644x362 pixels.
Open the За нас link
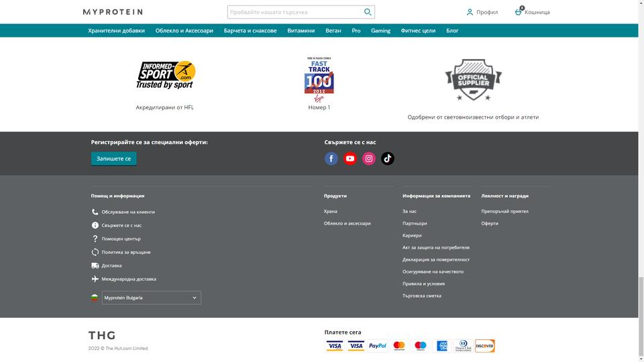(409, 211)
